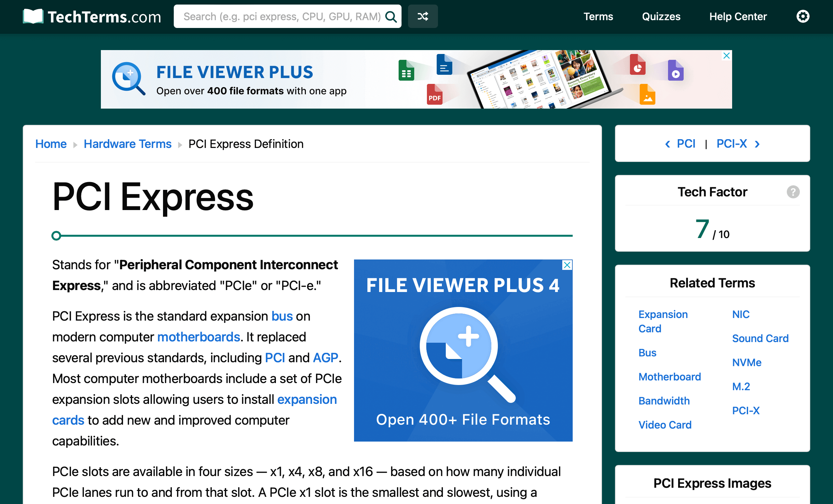Click the blue document file icon in banner
This screenshot has width=833, height=504.
[x=444, y=64]
